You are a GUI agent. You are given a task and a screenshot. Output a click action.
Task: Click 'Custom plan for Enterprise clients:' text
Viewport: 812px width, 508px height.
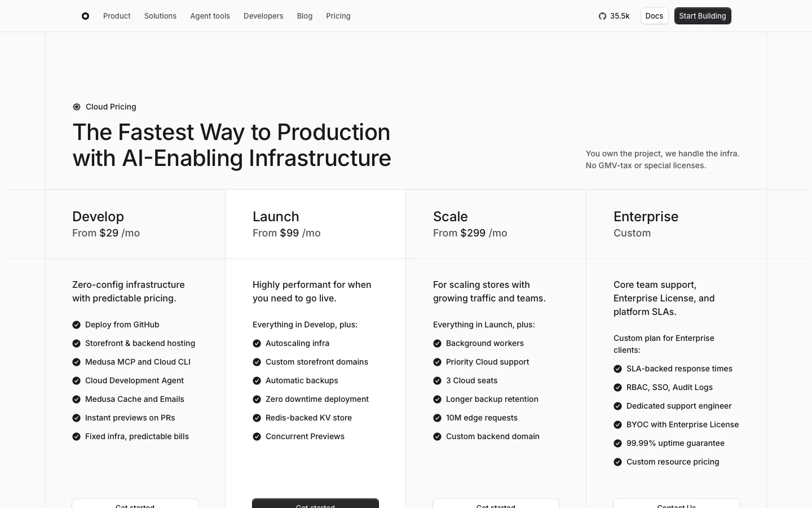pyautogui.click(x=664, y=344)
